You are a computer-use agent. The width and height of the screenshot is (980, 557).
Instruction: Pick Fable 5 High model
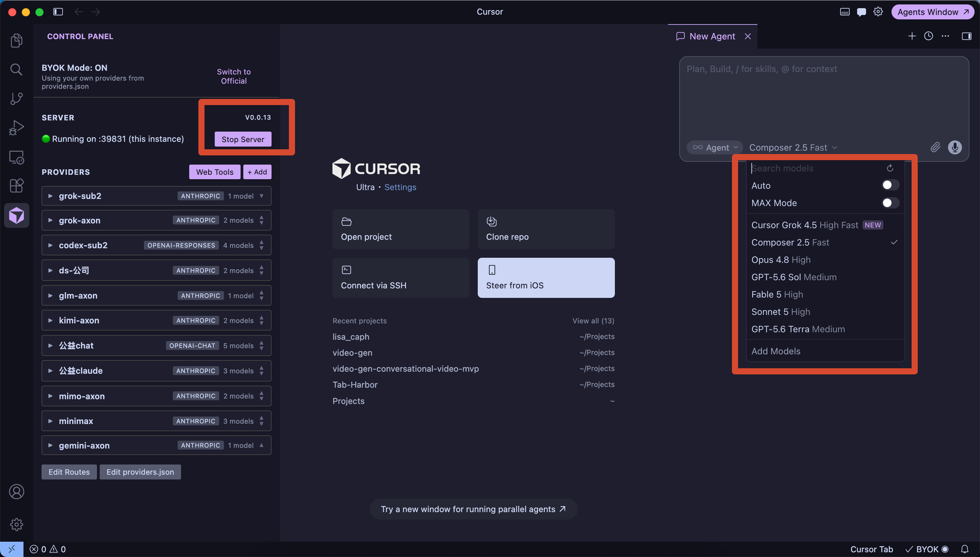pyautogui.click(x=825, y=294)
